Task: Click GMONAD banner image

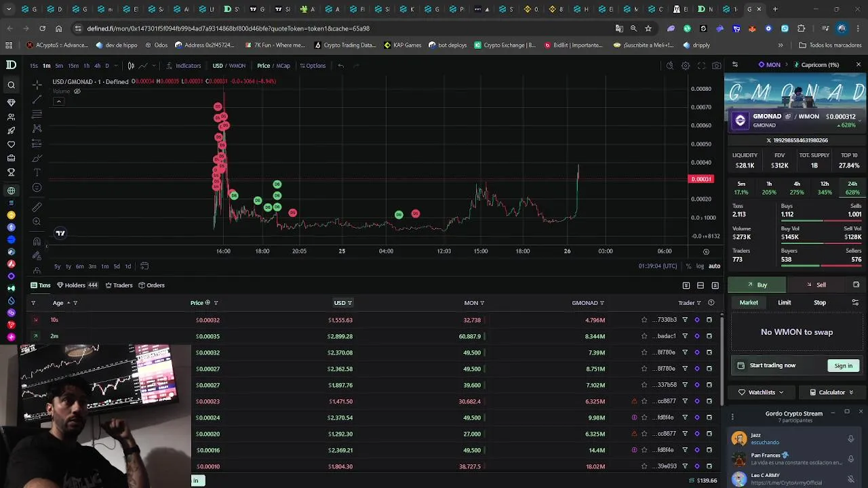Action: [x=795, y=91]
